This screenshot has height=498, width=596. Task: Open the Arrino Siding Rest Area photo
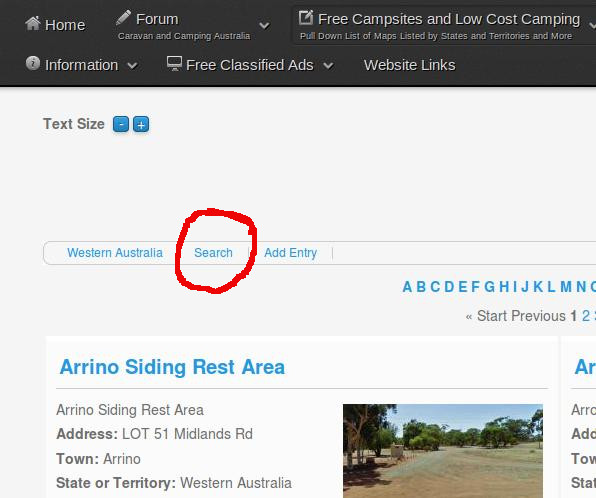[x=443, y=451]
